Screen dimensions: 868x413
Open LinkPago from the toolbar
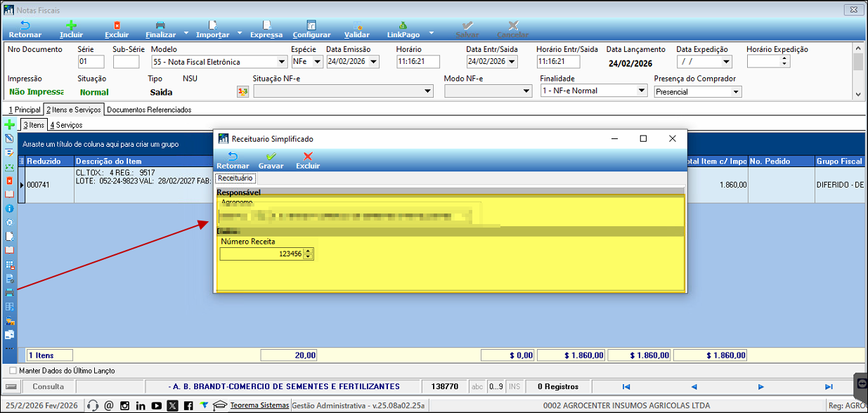coord(402,26)
